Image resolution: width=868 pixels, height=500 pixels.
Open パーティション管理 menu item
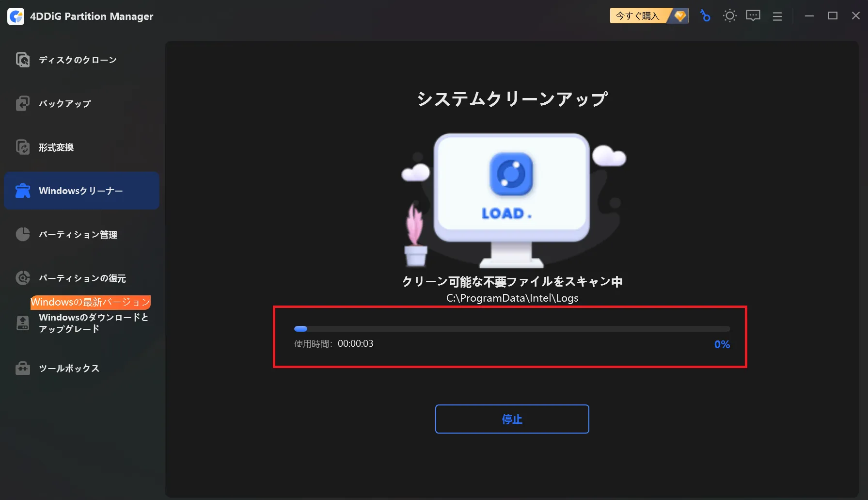pos(81,234)
